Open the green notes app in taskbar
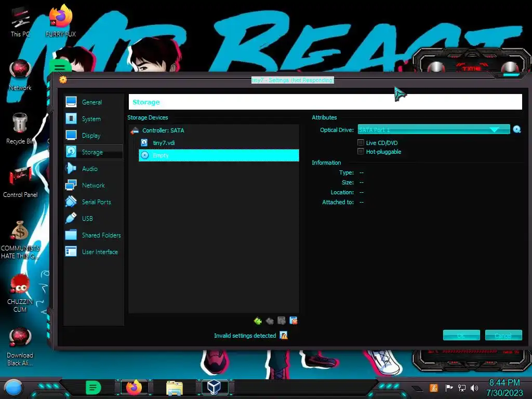 [94, 388]
